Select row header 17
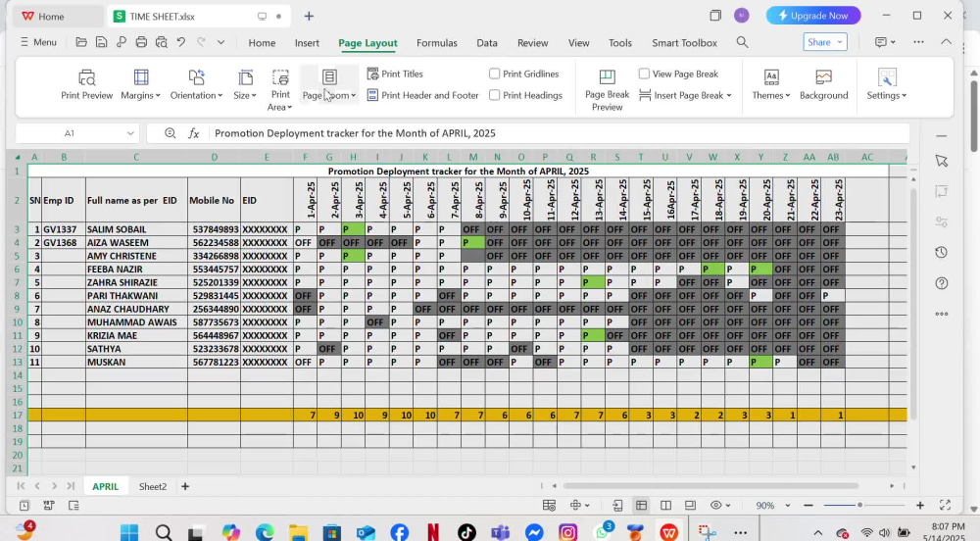 click(x=17, y=415)
